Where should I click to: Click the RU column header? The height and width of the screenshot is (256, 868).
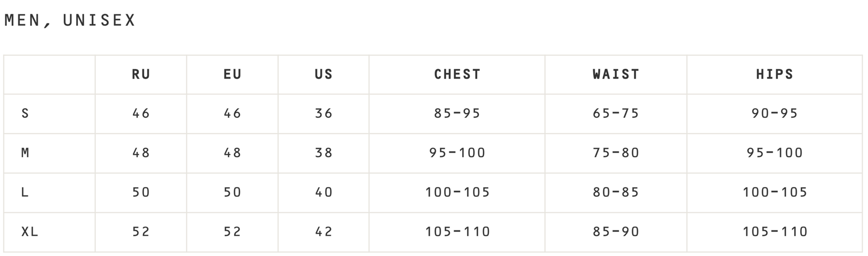(x=141, y=74)
